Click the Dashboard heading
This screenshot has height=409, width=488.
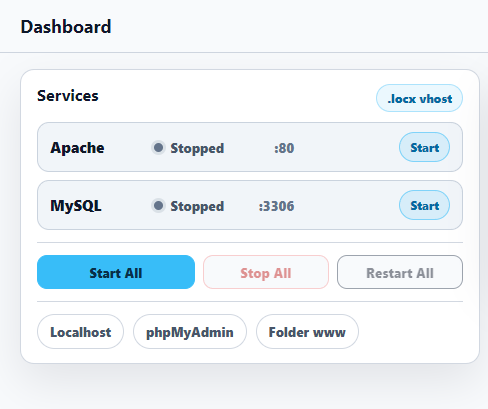click(x=66, y=27)
